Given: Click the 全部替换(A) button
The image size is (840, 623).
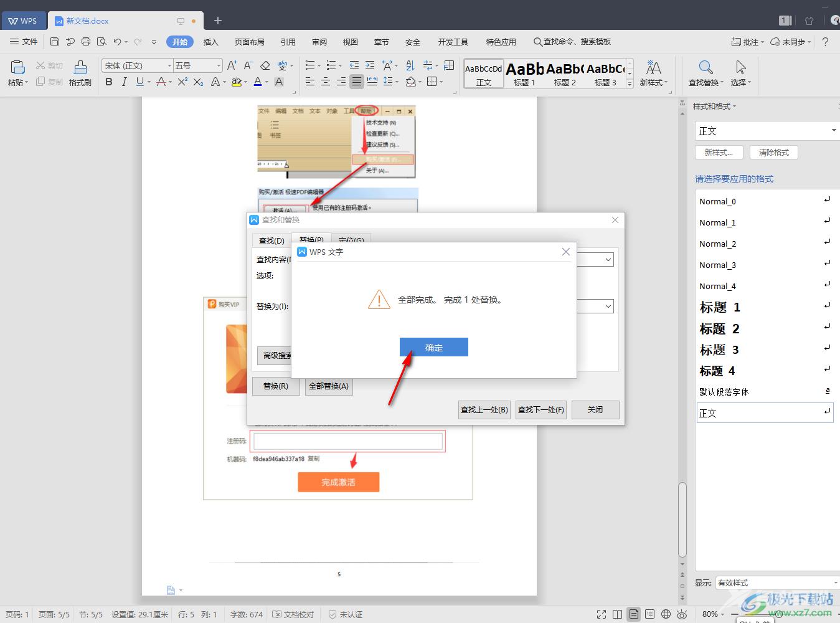Looking at the screenshot, I should pyautogui.click(x=329, y=386).
